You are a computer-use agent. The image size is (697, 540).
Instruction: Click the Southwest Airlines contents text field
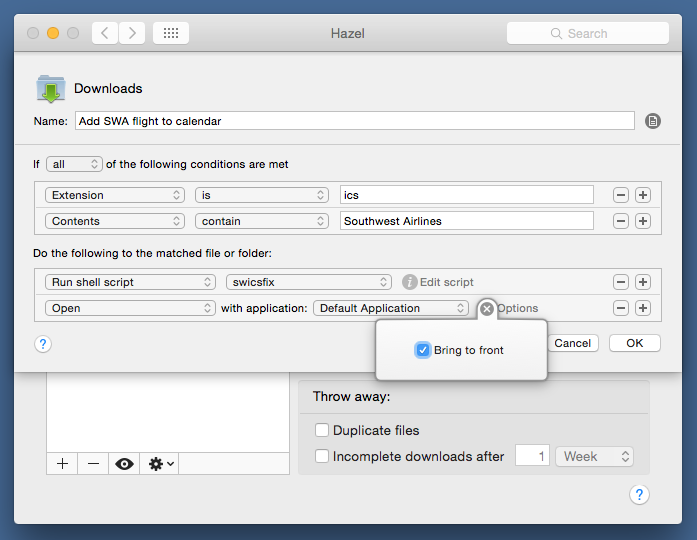click(466, 221)
